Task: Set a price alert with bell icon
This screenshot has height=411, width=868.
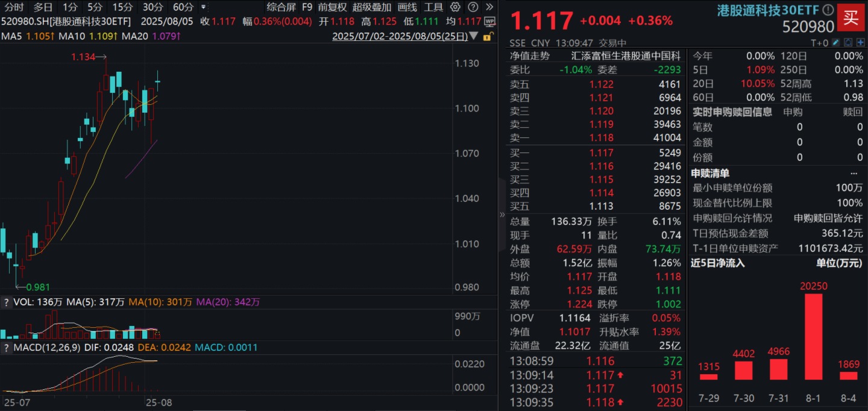Action: tap(848, 43)
